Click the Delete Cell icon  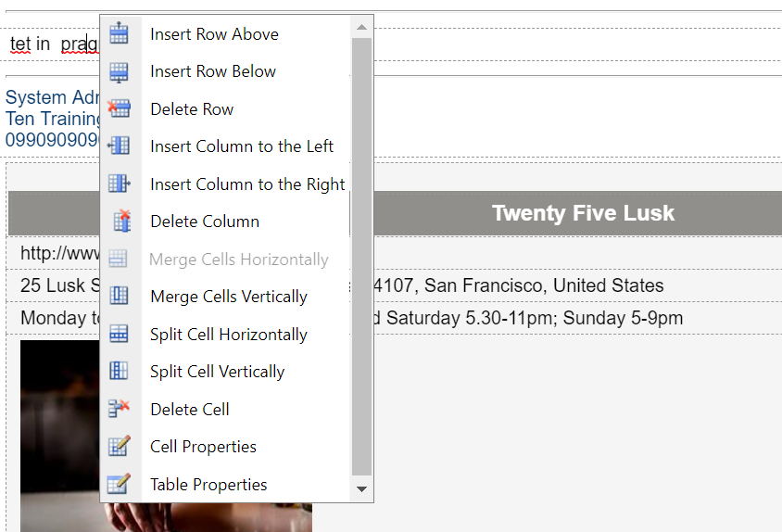tap(119, 408)
